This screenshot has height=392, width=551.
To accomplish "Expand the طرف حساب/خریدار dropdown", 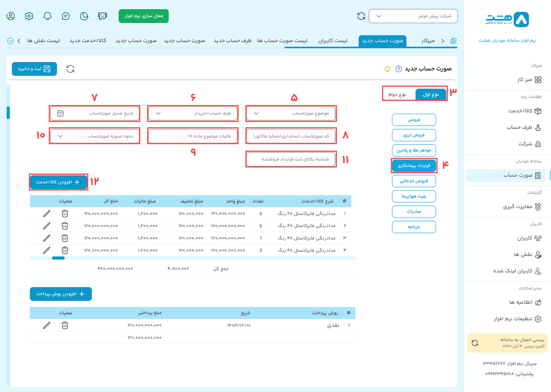I will (193, 113).
